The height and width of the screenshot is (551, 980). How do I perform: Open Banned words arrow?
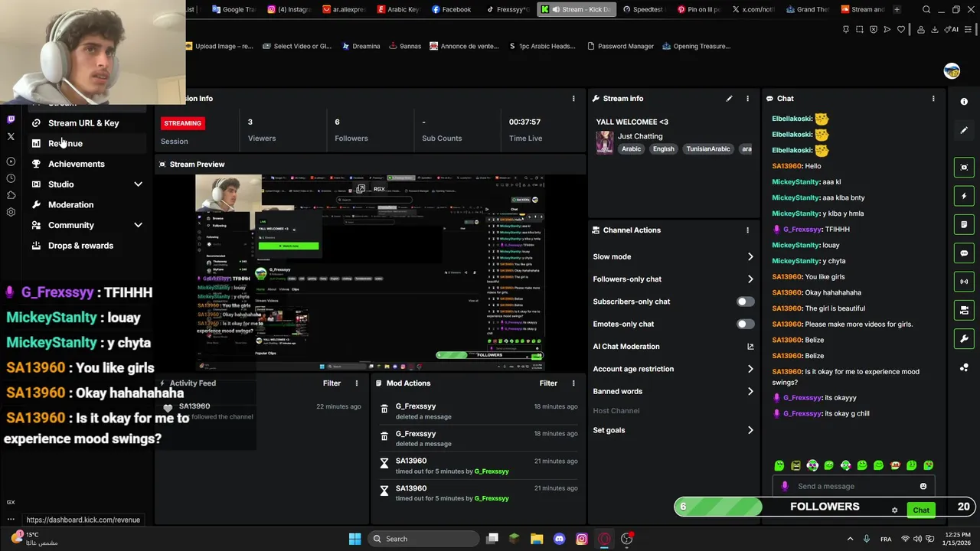click(x=750, y=391)
